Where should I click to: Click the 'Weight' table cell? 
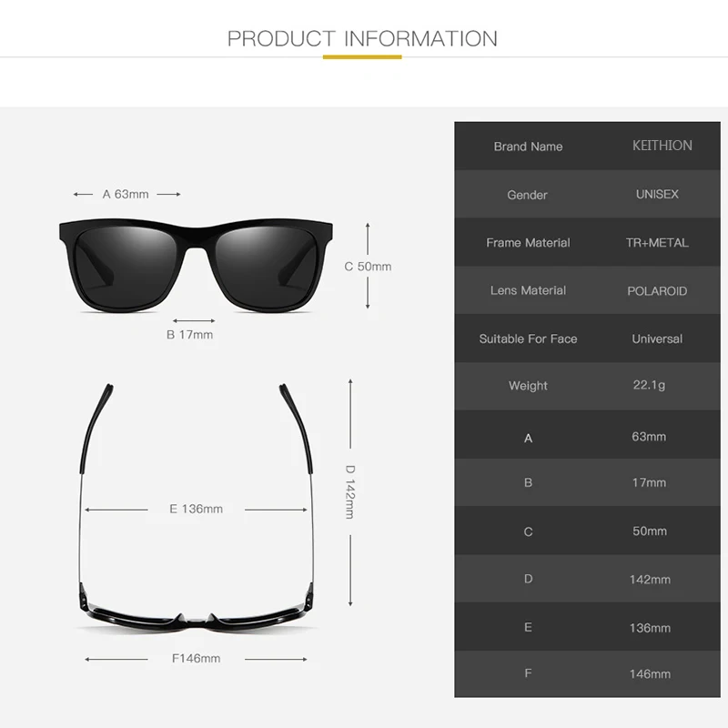(528, 386)
